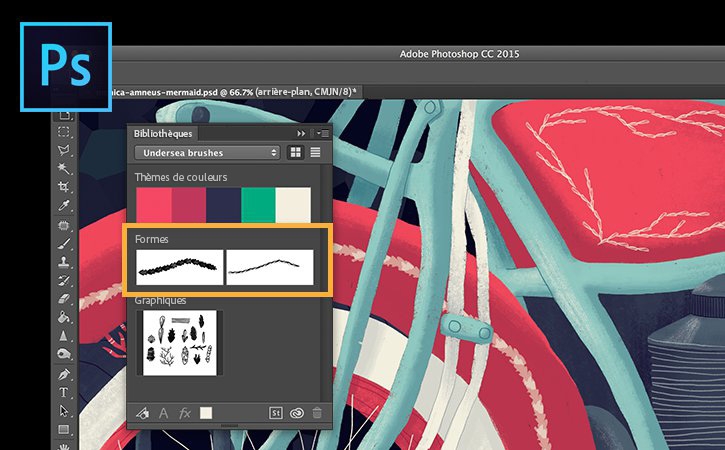The image size is (725, 450).
Task: Select the Clone Stamp tool
Action: (x=64, y=262)
